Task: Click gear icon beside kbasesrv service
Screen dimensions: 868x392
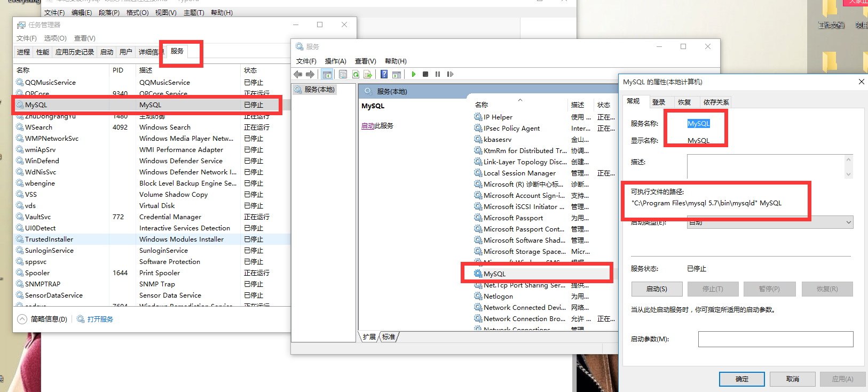Action: [x=478, y=139]
